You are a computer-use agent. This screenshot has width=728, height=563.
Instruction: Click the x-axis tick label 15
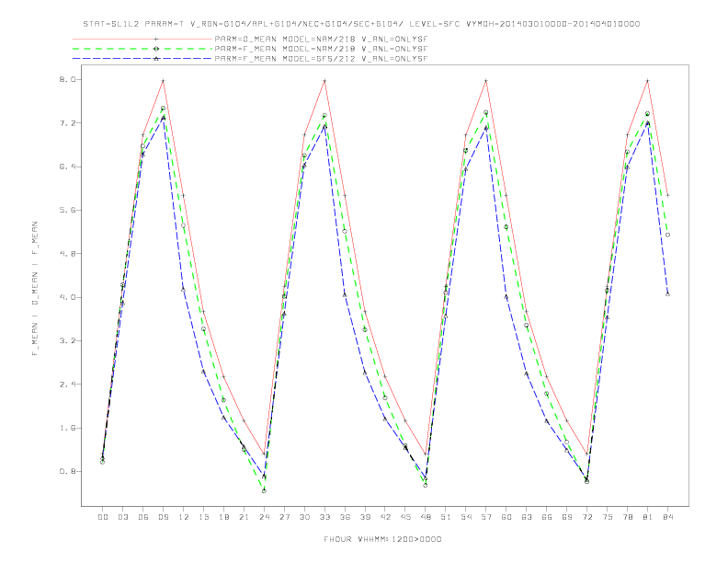point(203,517)
